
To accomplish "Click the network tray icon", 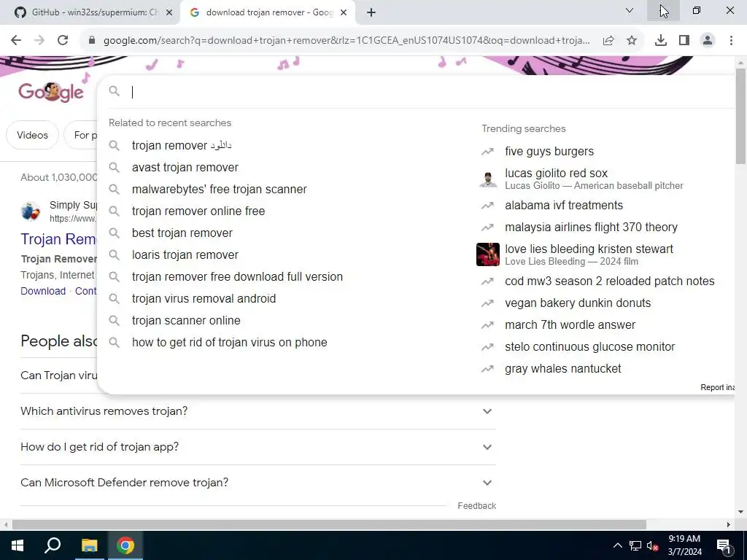I will [635, 545].
